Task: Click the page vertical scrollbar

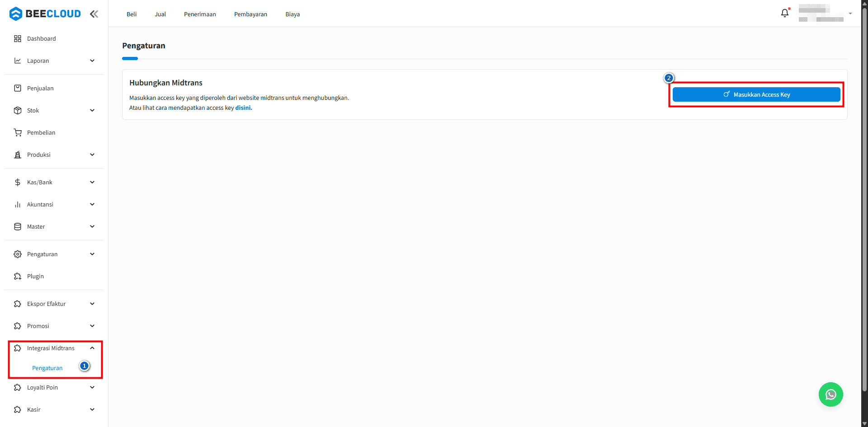Action: coord(864,213)
